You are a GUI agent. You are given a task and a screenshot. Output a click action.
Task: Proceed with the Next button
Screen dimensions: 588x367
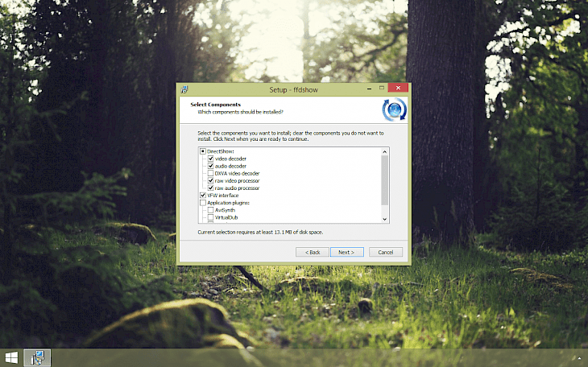pyautogui.click(x=347, y=252)
